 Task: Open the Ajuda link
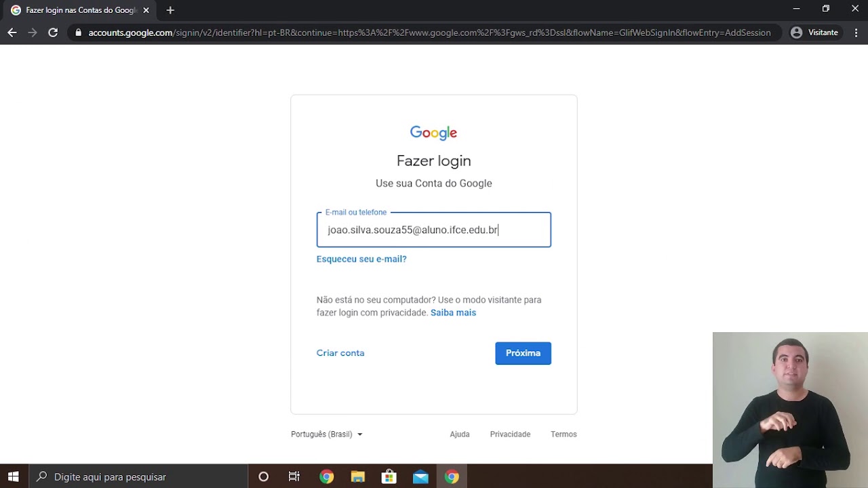tap(460, 434)
